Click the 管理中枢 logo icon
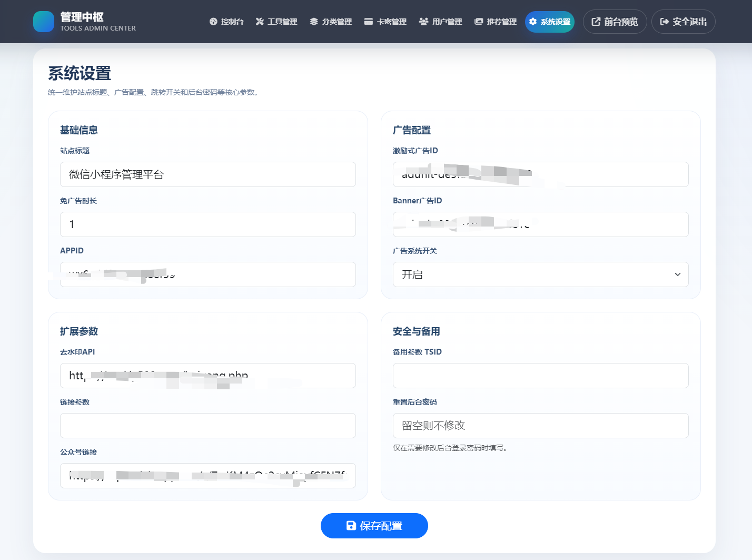Image resolution: width=752 pixels, height=560 pixels. coord(43,22)
